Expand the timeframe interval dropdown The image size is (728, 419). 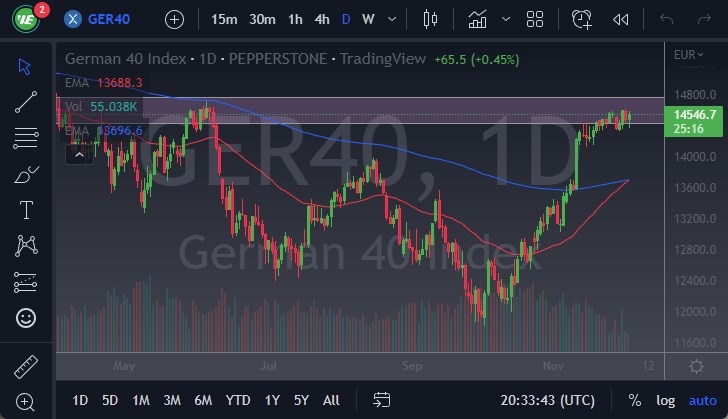(x=392, y=20)
